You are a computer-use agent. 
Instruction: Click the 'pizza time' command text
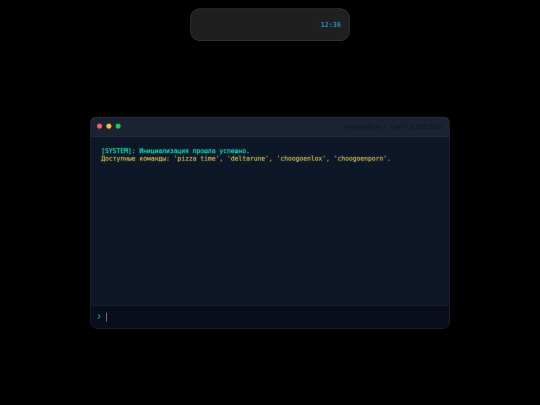click(196, 159)
